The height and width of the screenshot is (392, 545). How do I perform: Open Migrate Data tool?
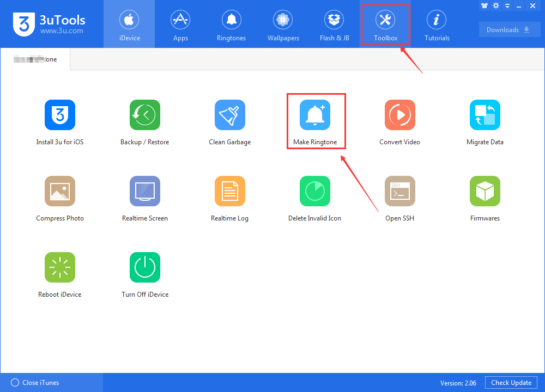tap(485, 115)
